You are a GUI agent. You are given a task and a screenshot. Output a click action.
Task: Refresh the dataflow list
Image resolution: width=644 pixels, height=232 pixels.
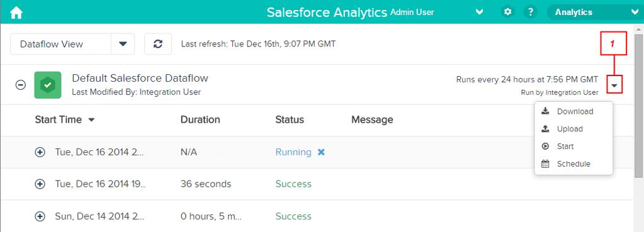click(158, 44)
